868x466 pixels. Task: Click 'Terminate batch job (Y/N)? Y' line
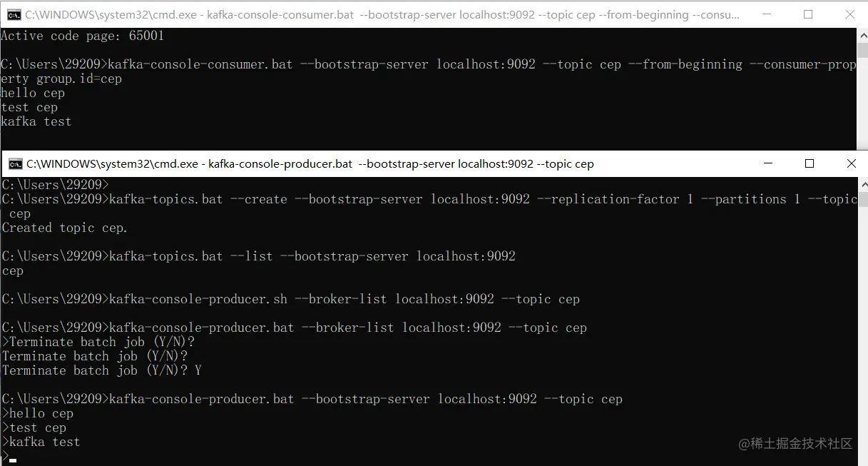pyautogui.click(x=102, y=370)
